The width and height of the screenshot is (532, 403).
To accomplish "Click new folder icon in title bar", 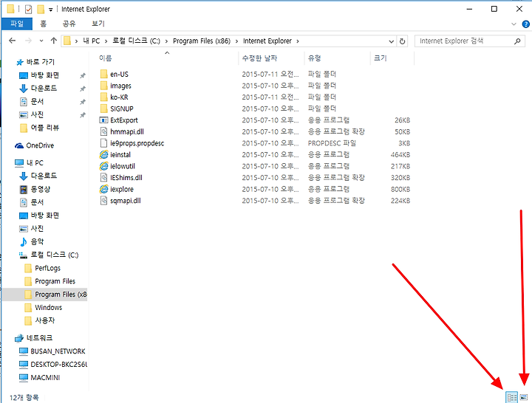I will (41, 9).
